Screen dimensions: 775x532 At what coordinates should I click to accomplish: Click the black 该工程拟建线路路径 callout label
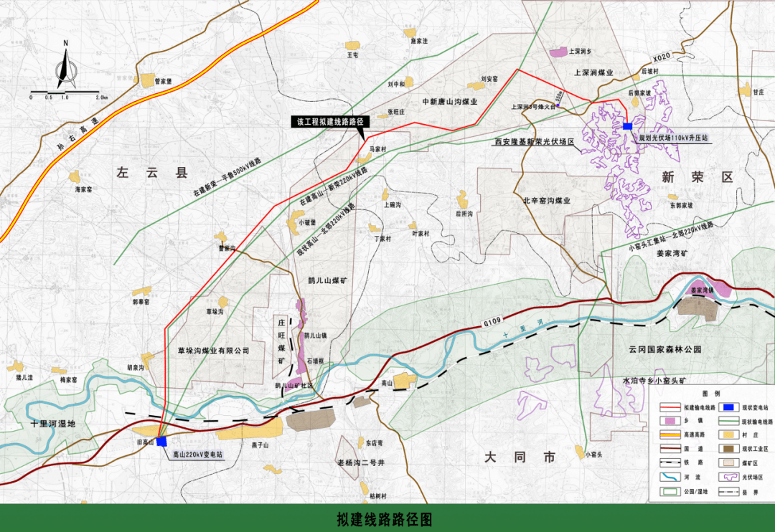[x=328, y=122]
